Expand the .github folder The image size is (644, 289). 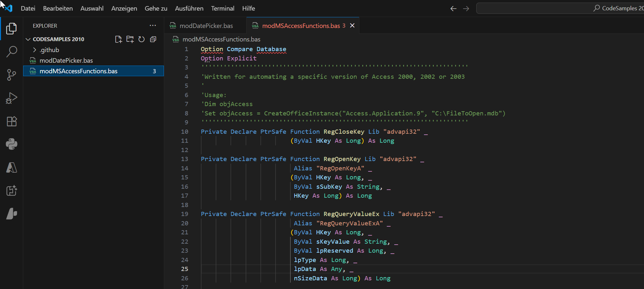49,50
